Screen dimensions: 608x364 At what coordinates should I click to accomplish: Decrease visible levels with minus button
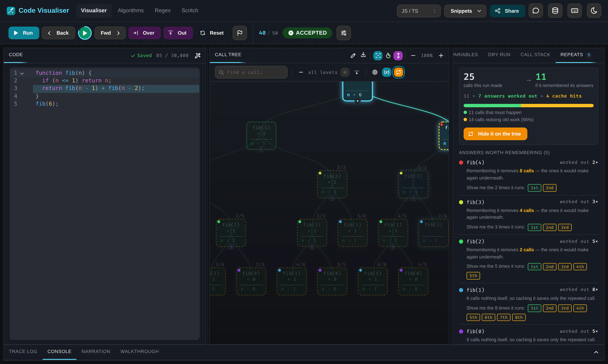point(301,72)
